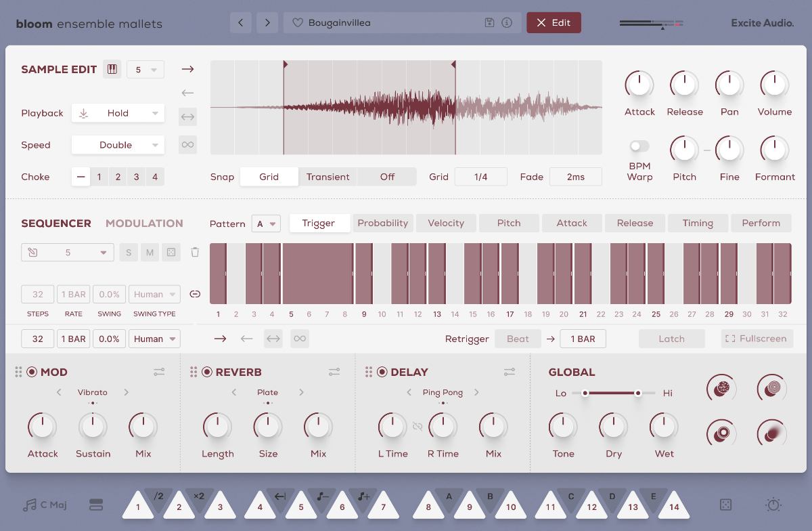The width and height of the screenshot is (812, 531).
Task: Go to the next preset arrow
Action: [x=267, y=22]
